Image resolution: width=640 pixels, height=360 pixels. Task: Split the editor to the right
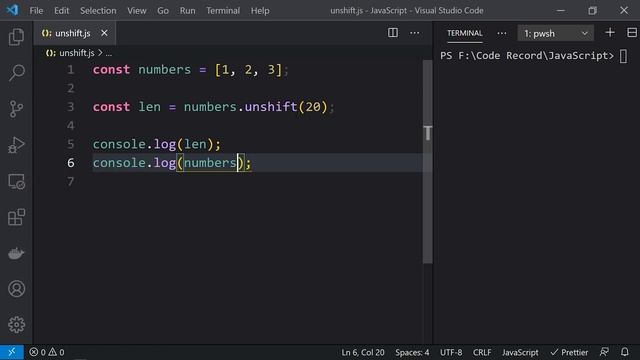[393, 33]
